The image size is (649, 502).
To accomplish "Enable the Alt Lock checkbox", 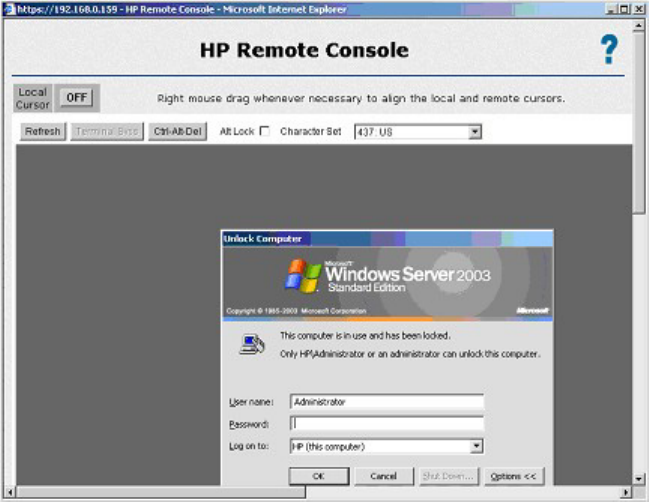I will [264, 131].
